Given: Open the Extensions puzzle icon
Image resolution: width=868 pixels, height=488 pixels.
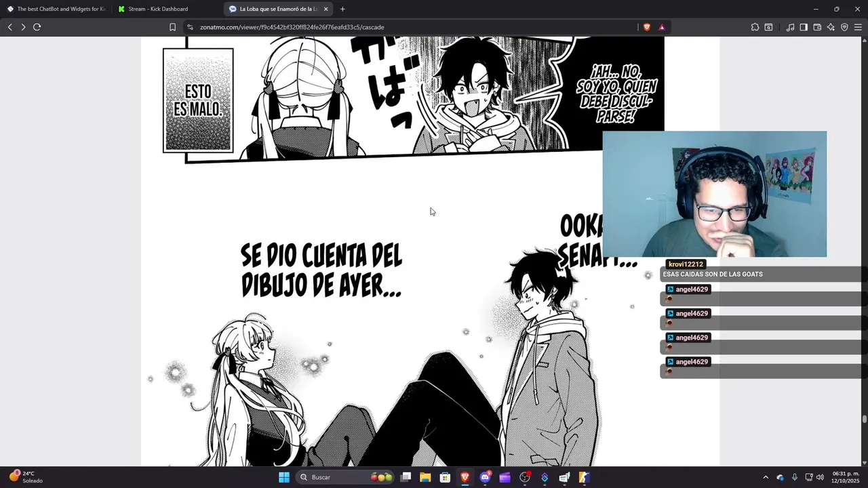Looking at the screenshot, I should coord(755,27).
